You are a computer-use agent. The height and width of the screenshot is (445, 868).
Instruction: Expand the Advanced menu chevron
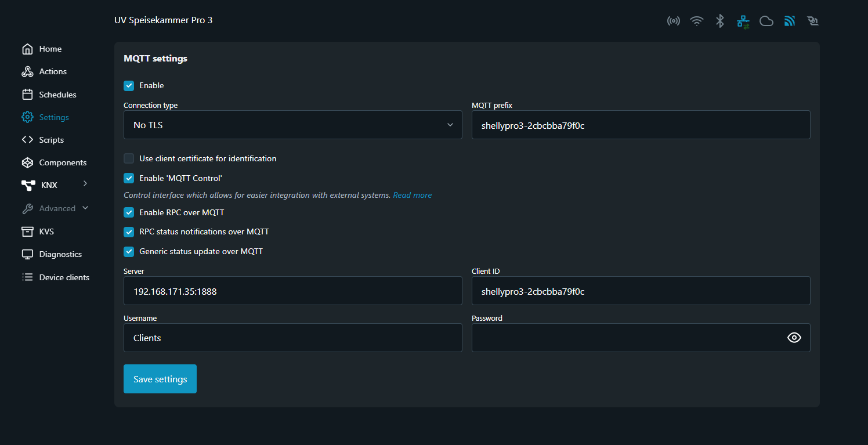coord(85,208)
